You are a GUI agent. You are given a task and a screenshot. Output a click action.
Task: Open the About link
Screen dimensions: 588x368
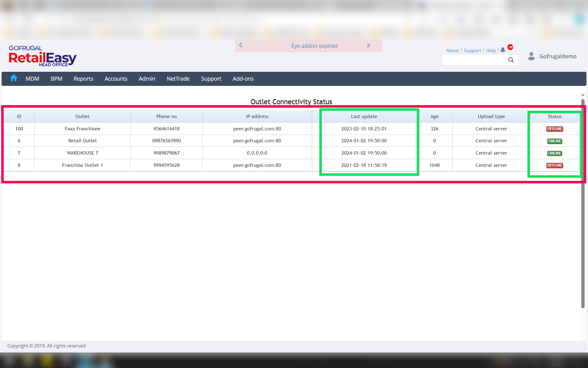coord(452,50)
